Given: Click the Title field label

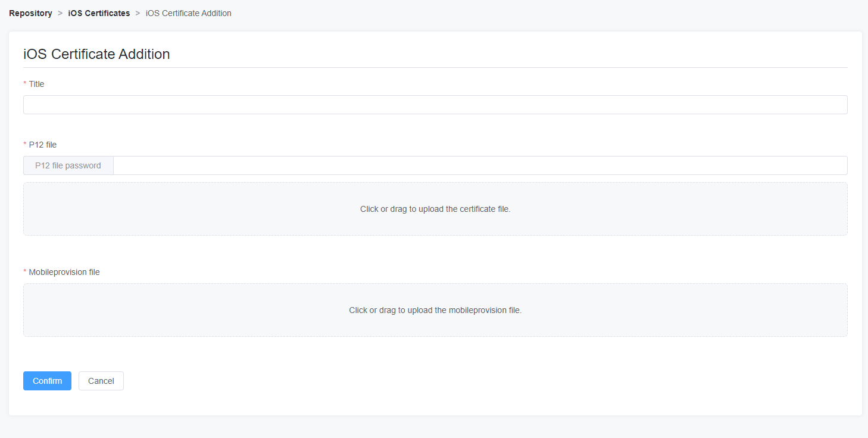Looking at the screenshot, I should pyautogui.click(x=36, y=84).
